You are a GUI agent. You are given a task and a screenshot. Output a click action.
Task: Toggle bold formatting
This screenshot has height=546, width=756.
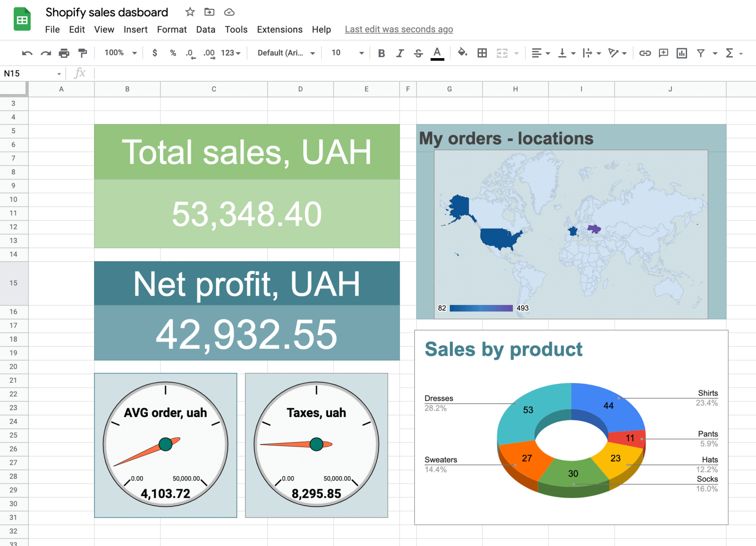[381, 53]
